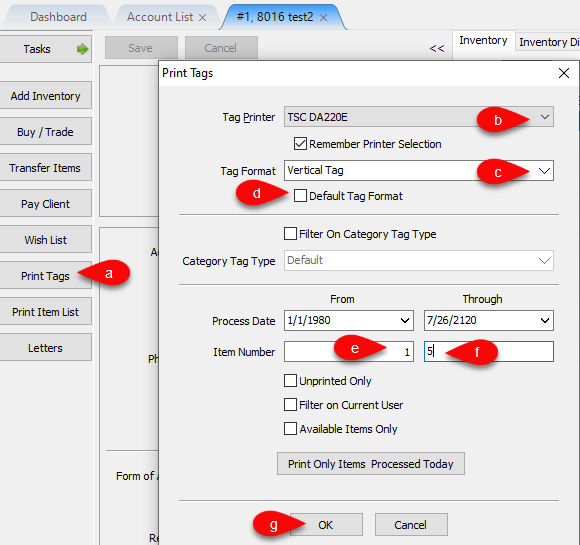Screen dimensions: 580x545
Task: Collapse panel with the << arrows
Action: [437, 48]
